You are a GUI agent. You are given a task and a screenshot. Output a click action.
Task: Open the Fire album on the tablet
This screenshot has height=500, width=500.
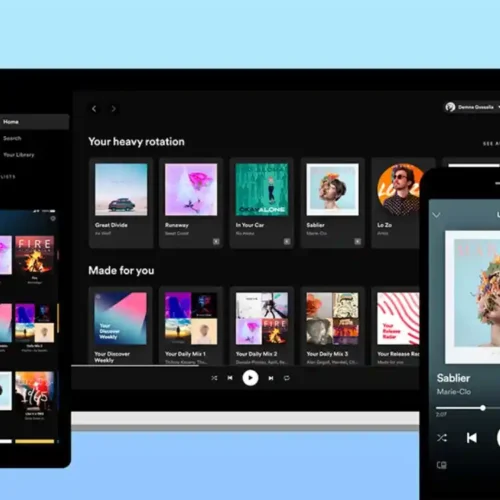tap(34, 255)
